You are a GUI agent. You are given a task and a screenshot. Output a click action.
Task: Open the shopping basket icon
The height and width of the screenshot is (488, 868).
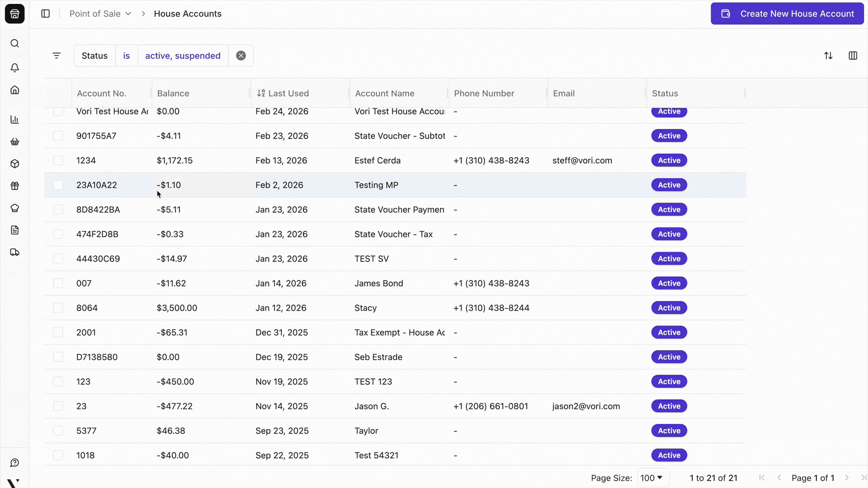14,141
